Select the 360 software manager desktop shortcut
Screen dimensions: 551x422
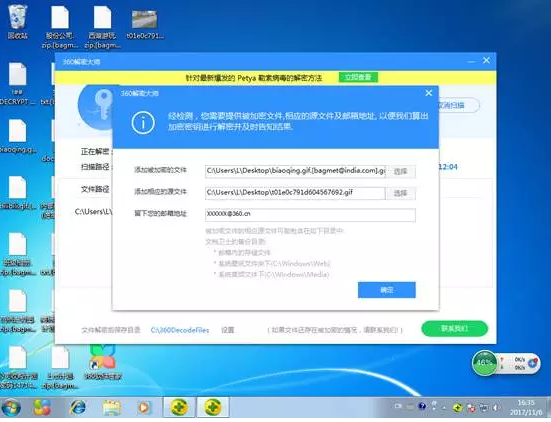click(x=102, y=362)
